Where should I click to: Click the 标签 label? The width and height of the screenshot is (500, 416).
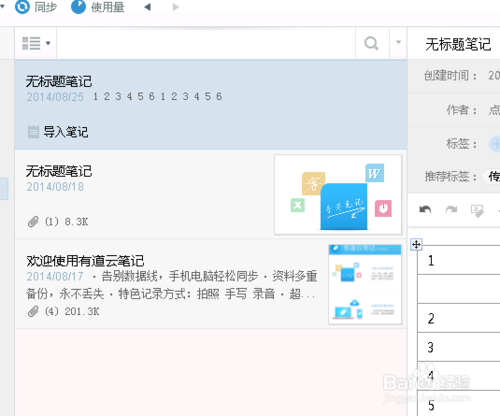pyautogui.click(x=462, y=144)
